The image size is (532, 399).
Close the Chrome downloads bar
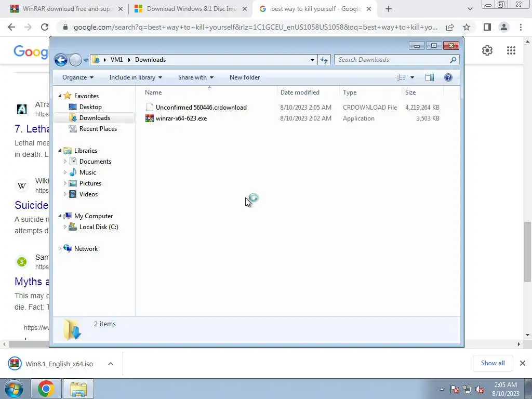[523, 363]
